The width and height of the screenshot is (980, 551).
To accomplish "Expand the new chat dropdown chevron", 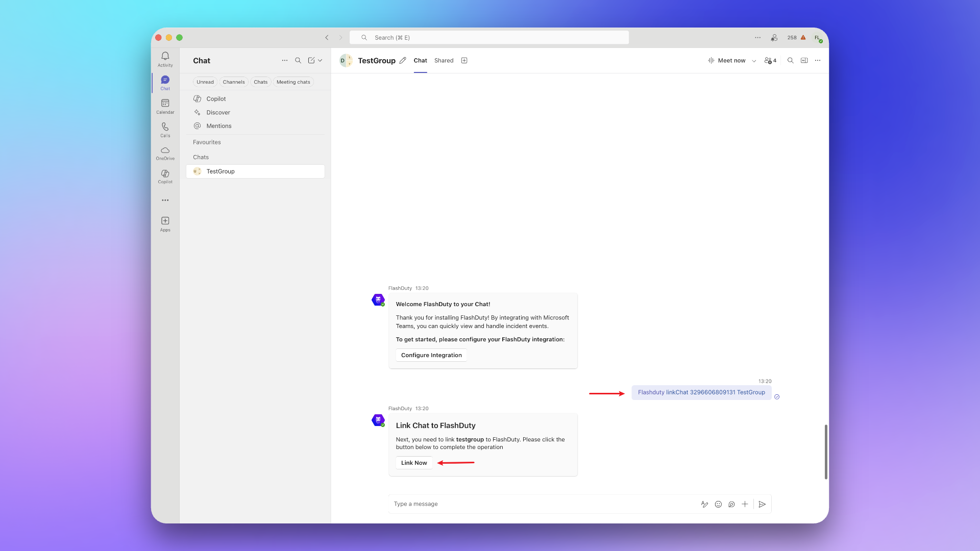I will 321,60.
